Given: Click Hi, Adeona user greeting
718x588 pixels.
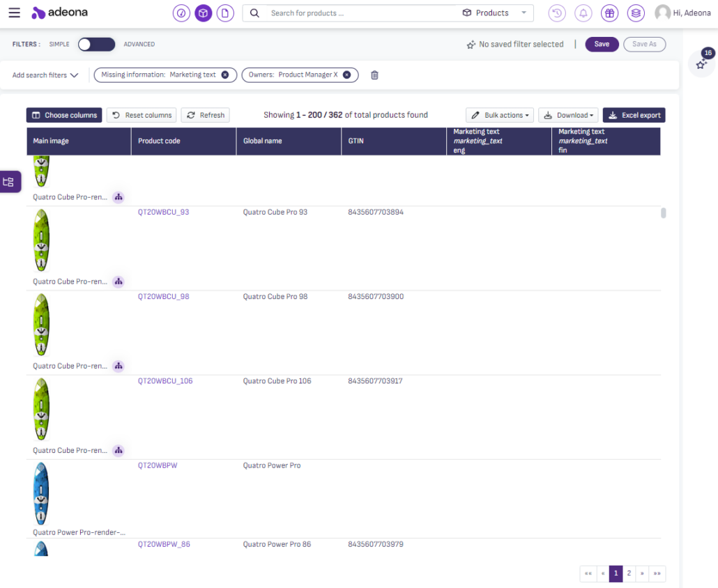Looking at the screenshot, I should click(x=692, y=13).
